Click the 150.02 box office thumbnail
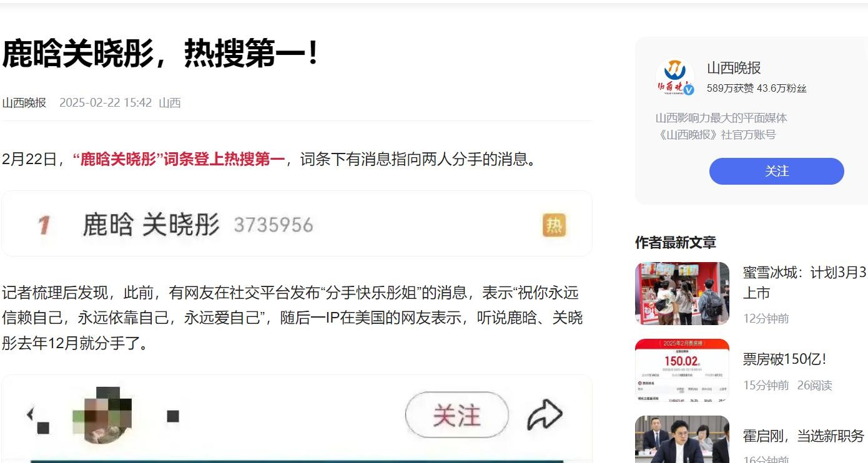The width and height of the screenshot is (868, 463). point(682,370)
